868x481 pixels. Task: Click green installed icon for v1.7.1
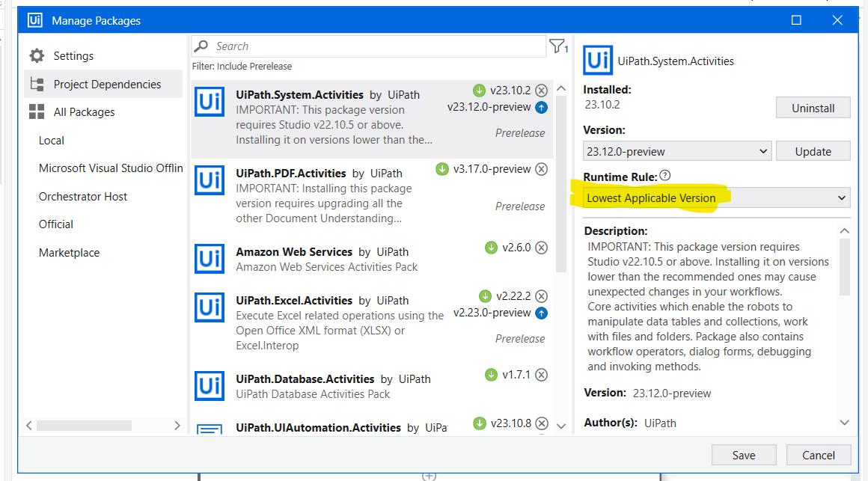tap(491, 375)
